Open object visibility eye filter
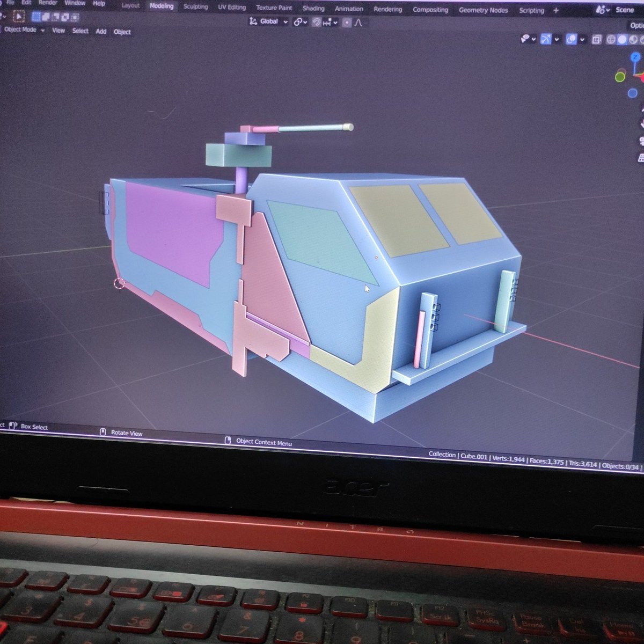This screenshot has height=644, width=644. 526,39
